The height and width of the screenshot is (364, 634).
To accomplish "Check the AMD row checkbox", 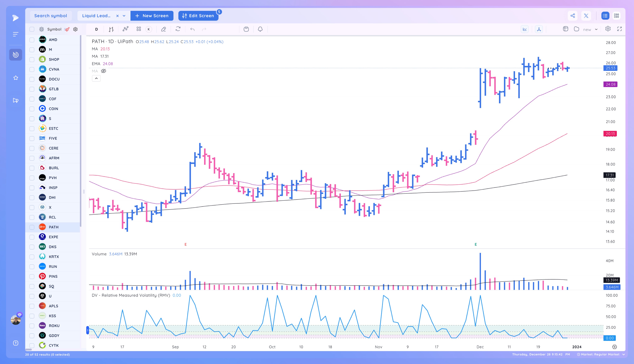I will [x=32, y=40].
